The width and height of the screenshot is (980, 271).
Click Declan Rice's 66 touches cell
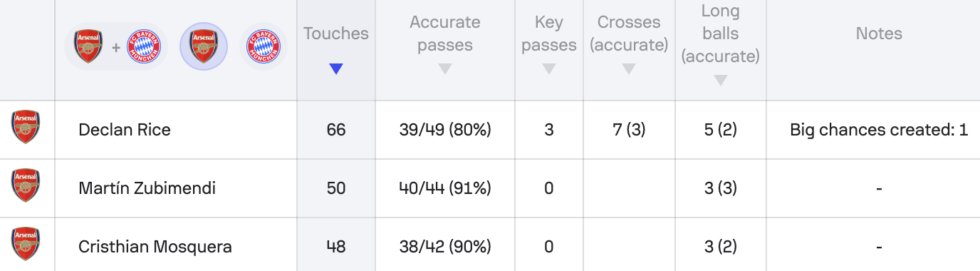[336, 130]
